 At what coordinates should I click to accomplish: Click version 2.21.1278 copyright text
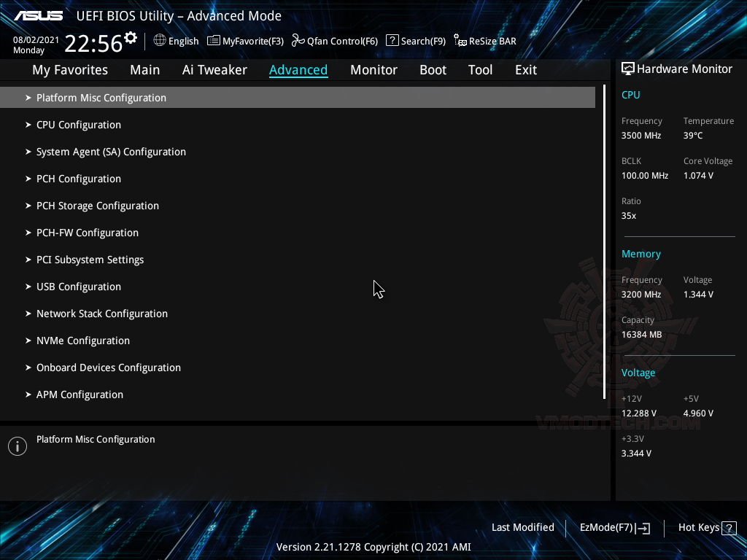click(373, 547)
